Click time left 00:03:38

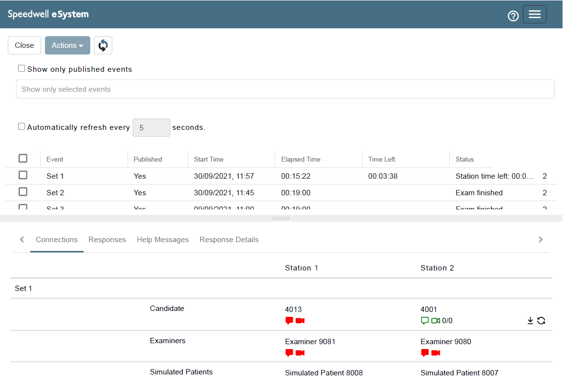coord(383,176)
